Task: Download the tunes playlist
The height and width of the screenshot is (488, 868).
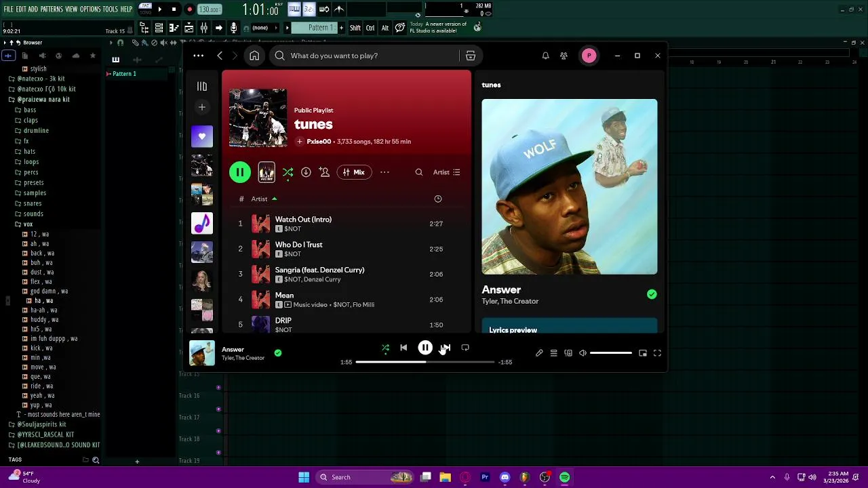Action: click(x=306, y=172)
